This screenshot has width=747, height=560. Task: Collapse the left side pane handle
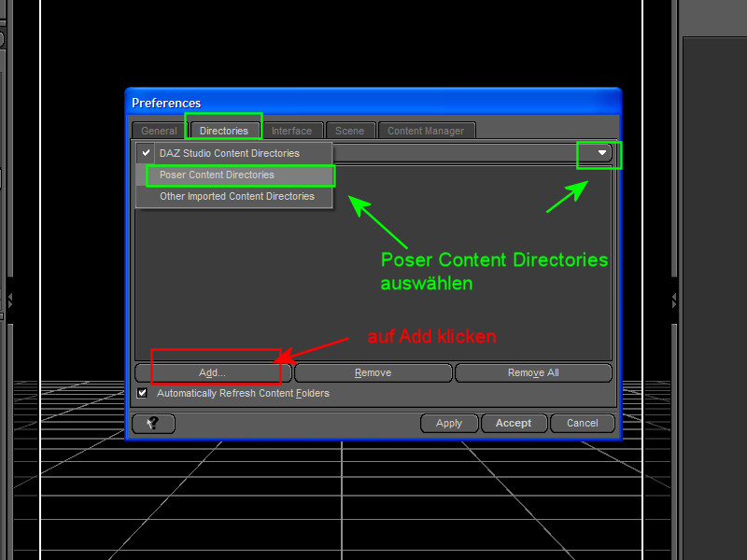tap(9, 301)
